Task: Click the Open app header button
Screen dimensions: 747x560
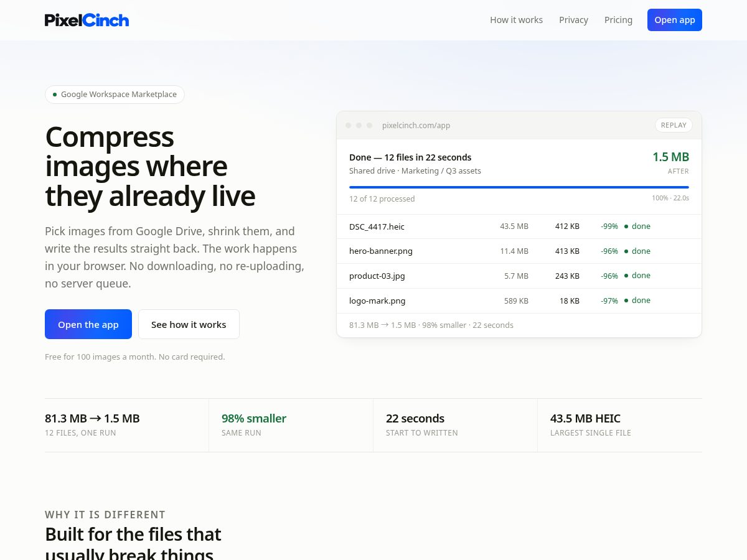Action: (675, 20)
